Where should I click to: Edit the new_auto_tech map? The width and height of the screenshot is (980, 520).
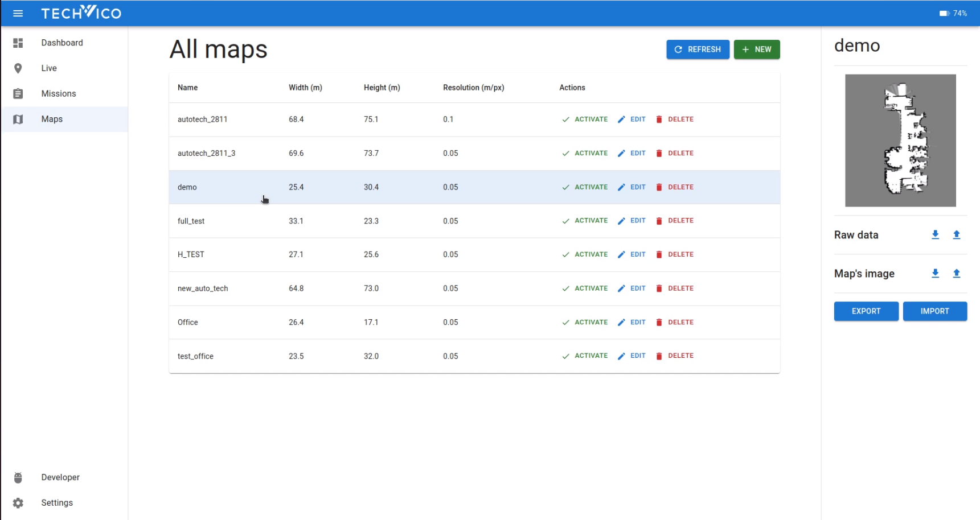(x=632, y=288)
